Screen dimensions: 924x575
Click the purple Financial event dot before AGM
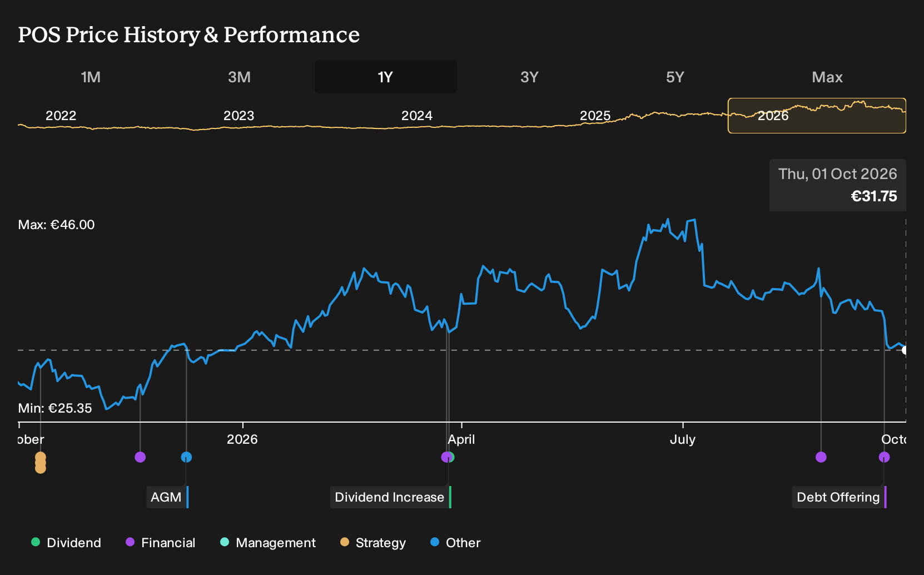140,457
